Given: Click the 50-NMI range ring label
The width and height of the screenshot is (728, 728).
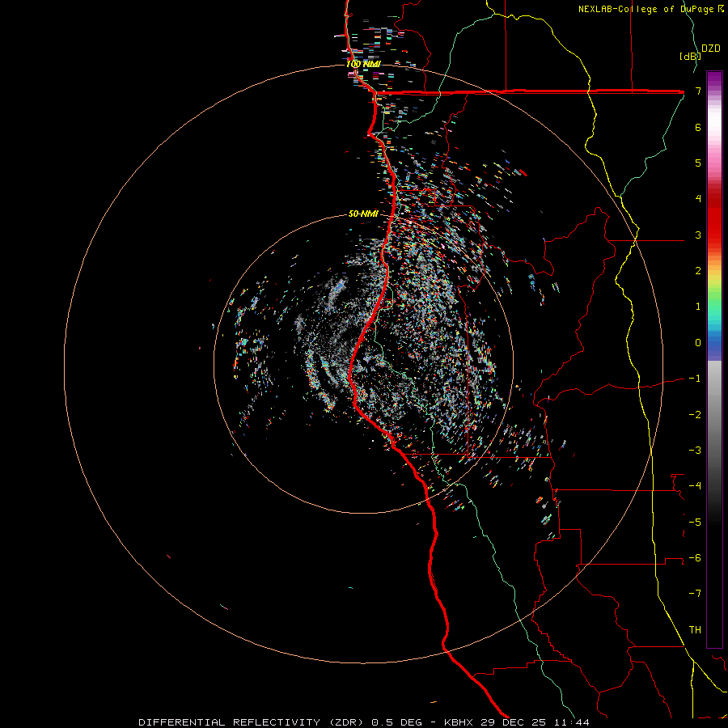Looking at the screenshot, I should (x=363, y=214).
